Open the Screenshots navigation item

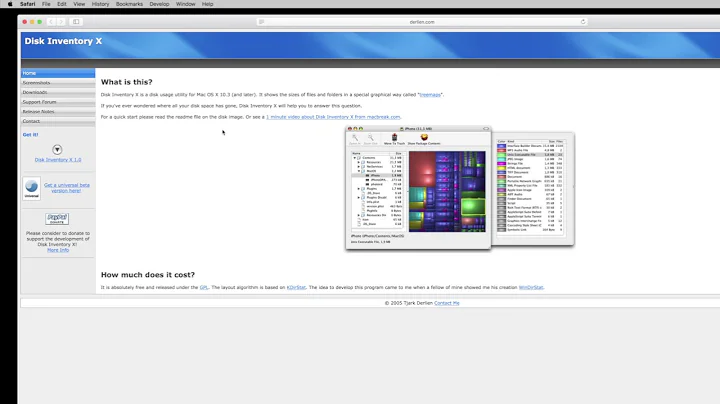pos(58,83)
